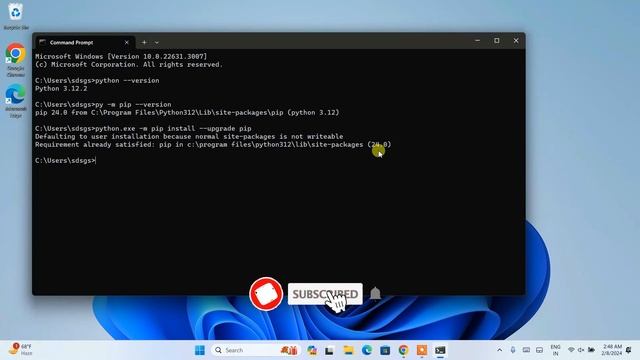Open Copilot from the taskbar
The height and width of the screenshot is (360, 640).
(312, 350)
